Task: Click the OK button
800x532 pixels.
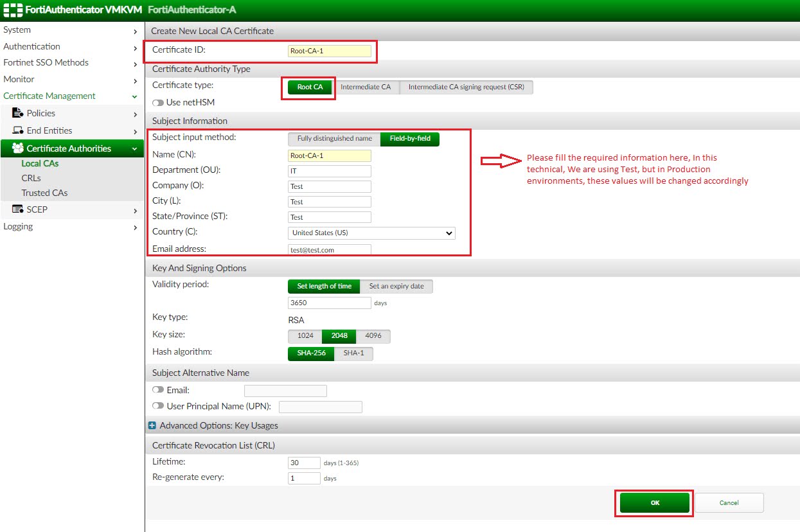Action: tap(655, 503)
